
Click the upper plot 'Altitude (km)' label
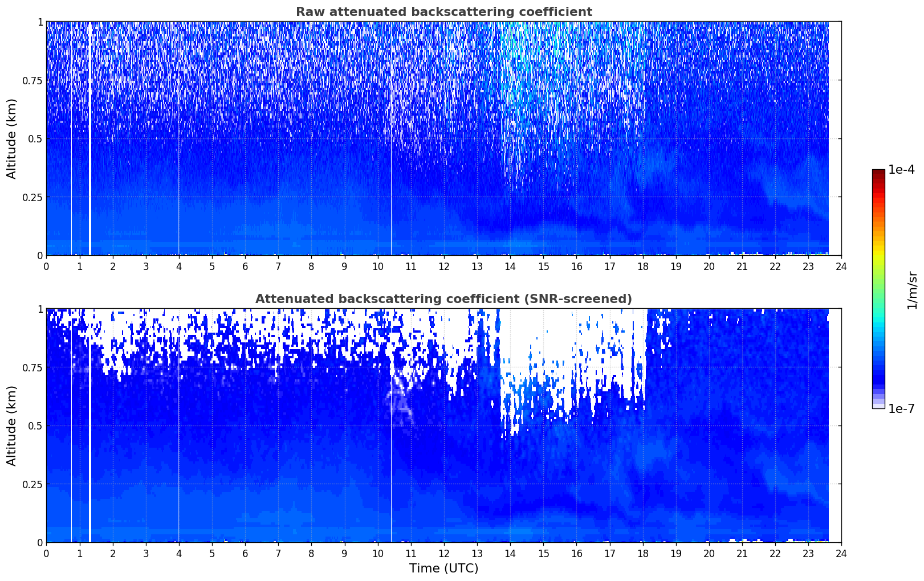11,138
